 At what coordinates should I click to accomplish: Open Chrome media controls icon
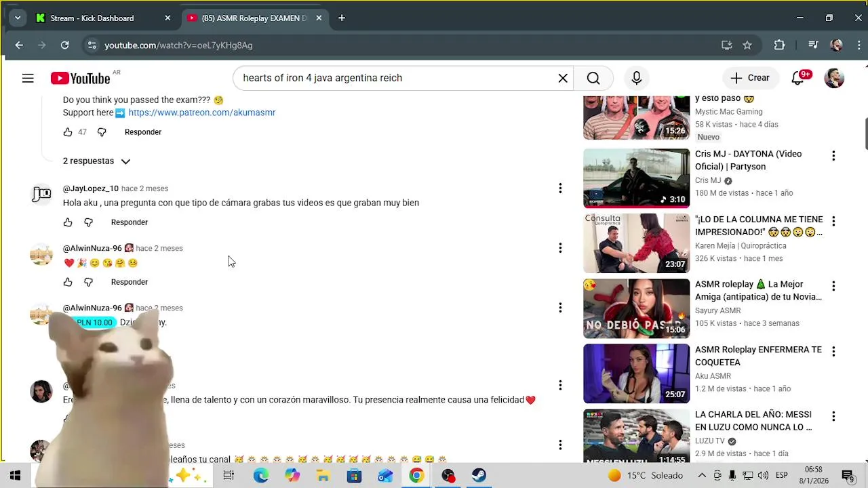pos(813,45)
